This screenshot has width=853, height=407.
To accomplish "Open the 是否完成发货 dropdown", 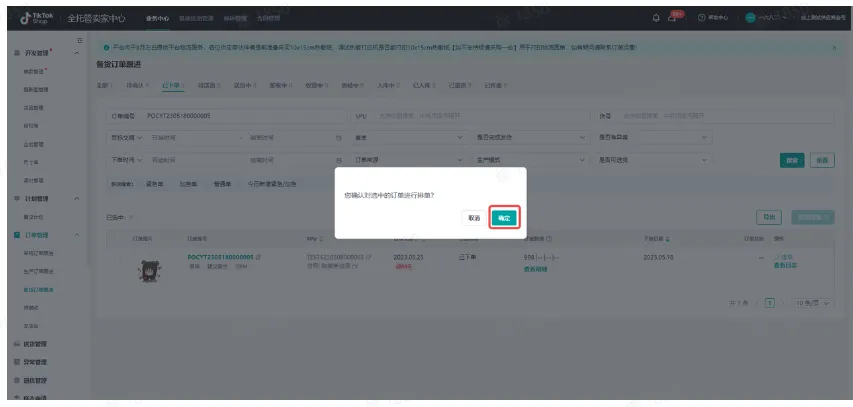I will coord(531,138).
